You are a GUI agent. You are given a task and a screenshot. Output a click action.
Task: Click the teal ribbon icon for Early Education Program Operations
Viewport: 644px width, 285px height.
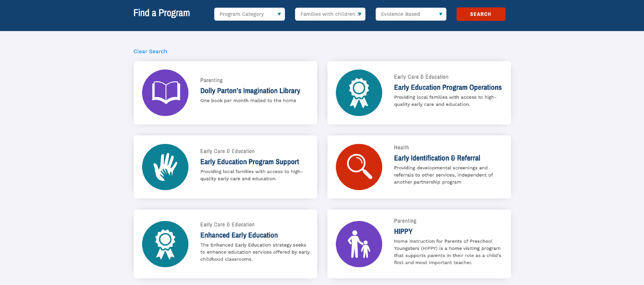coord(359,93)
